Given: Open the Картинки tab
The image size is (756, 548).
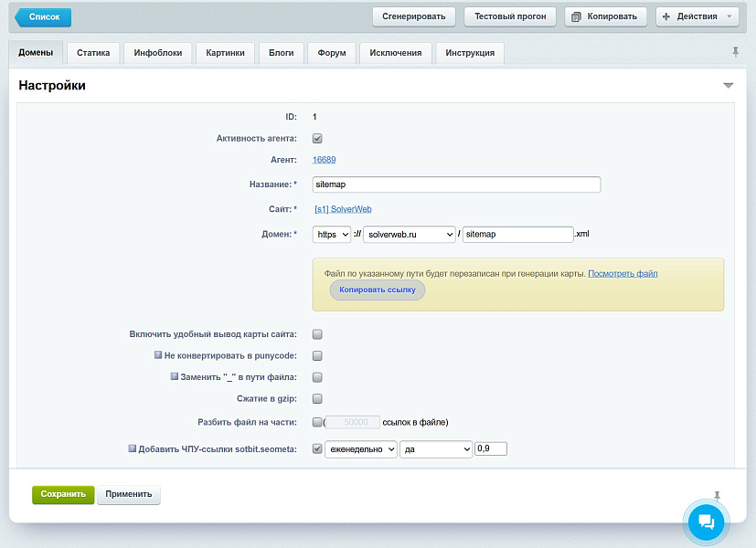Looking at the screenshot, I should 225,53.
